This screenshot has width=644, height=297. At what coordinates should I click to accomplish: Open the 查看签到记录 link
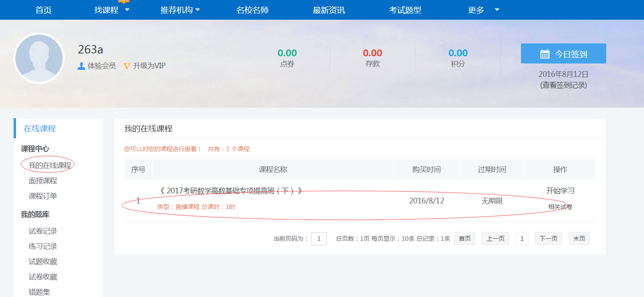point(564,85)
